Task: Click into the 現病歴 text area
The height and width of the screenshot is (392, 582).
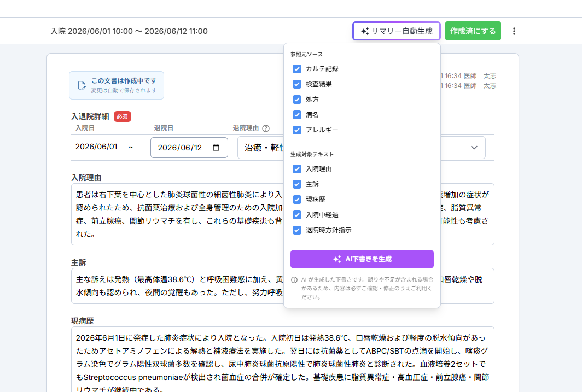Action: 282,359
